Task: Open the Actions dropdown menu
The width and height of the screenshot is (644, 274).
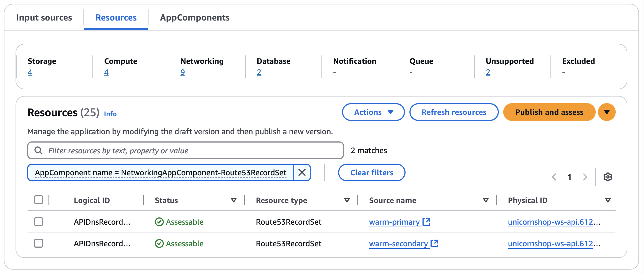Action: (373, 112)
